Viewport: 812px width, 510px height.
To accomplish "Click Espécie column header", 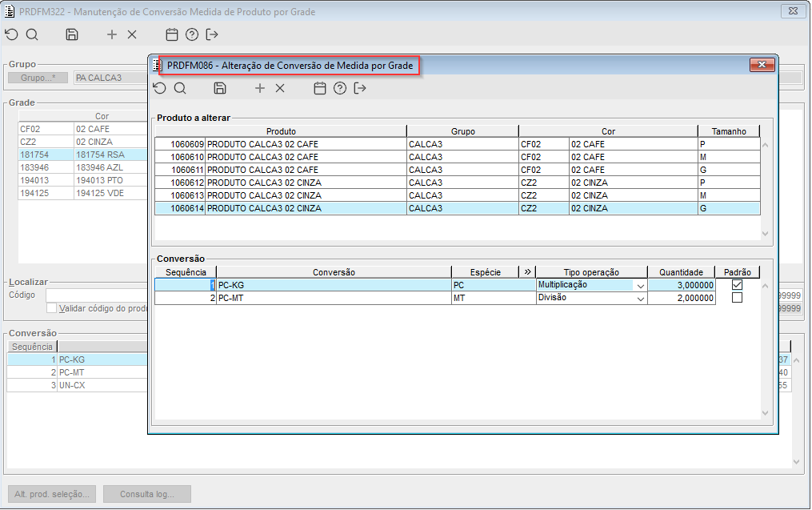I will pyautogui.click(x=486, y=272).
